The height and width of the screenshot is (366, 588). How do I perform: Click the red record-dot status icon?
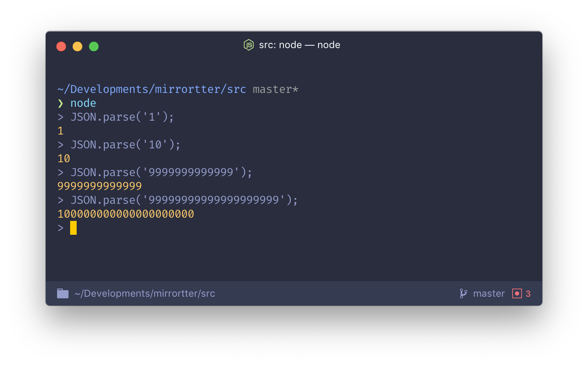click(x=517, y=293)
